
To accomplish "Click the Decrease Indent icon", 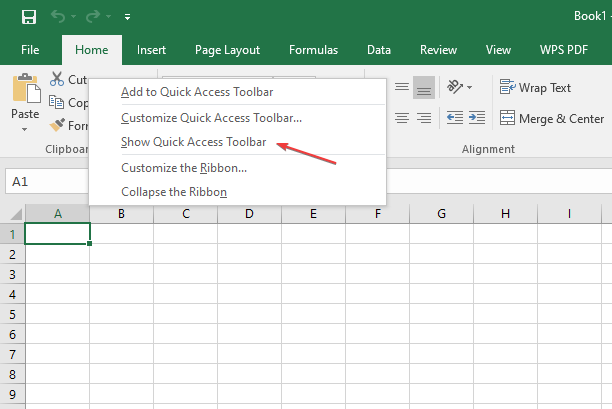I will click(x=455, y=118).
